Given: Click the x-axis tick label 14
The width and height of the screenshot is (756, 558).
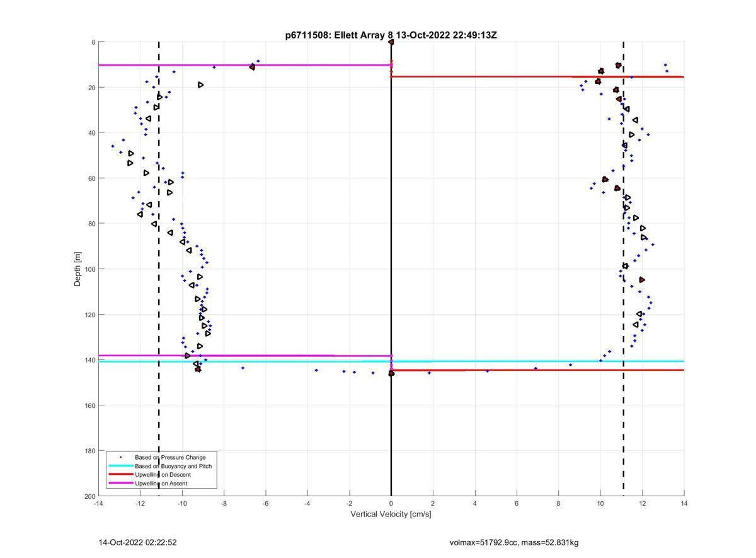Looking at the screenshot, I should [684, 503].
